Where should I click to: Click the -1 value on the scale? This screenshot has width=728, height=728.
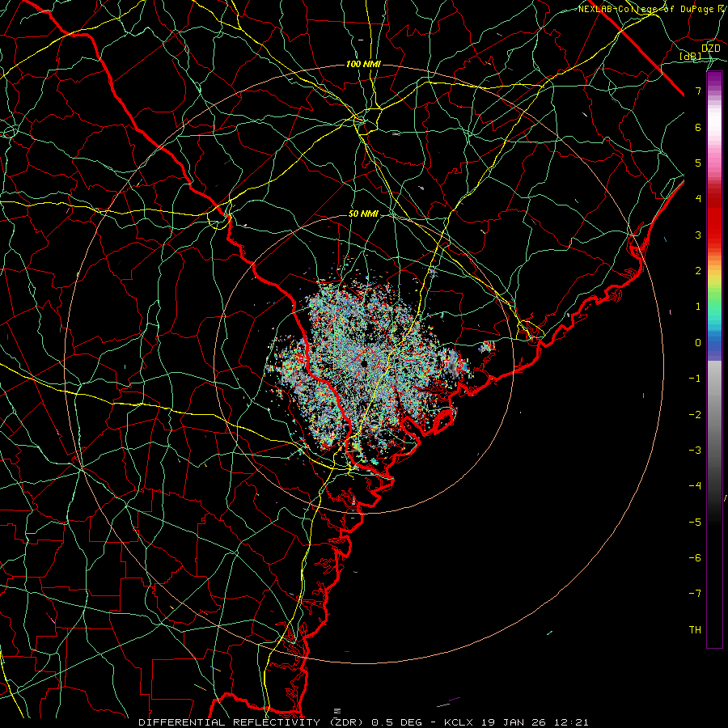point(695,379)
